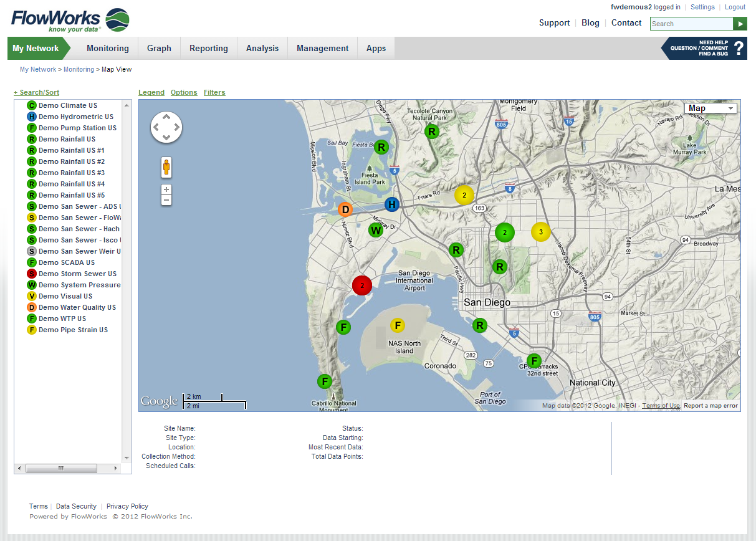Zoom out the map with minus button
The height and width of the screenshot is (541, 756).
click(166, 200)
